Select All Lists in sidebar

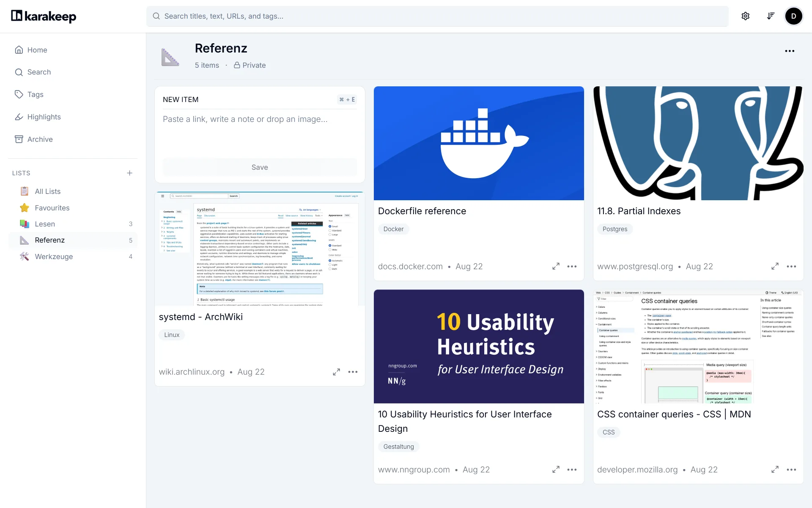coord(73,191)
